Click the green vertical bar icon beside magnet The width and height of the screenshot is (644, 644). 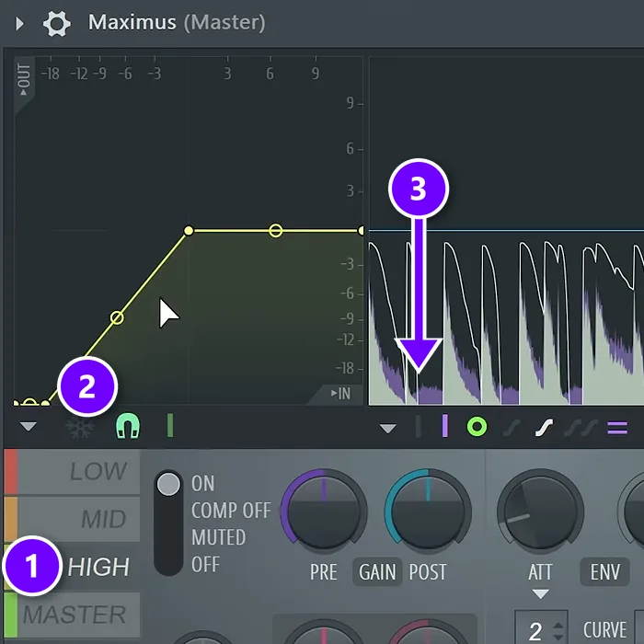(170, 425)
